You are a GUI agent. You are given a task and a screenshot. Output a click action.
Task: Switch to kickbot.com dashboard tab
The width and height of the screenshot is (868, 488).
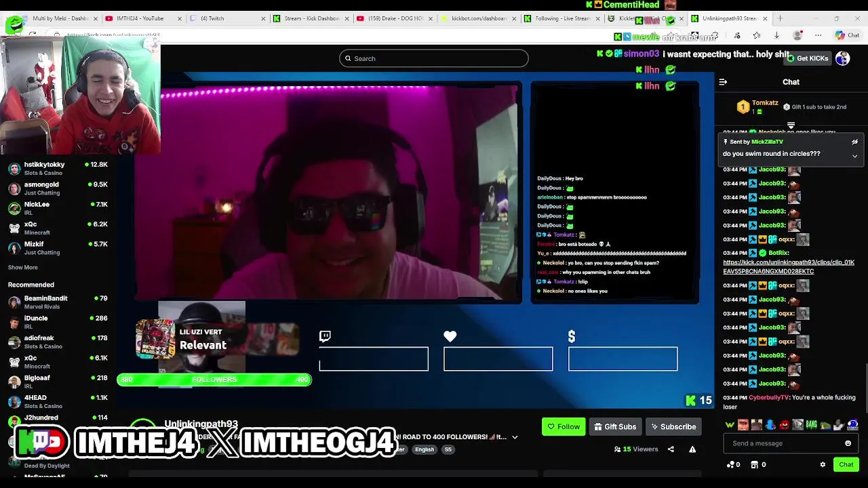477,18
